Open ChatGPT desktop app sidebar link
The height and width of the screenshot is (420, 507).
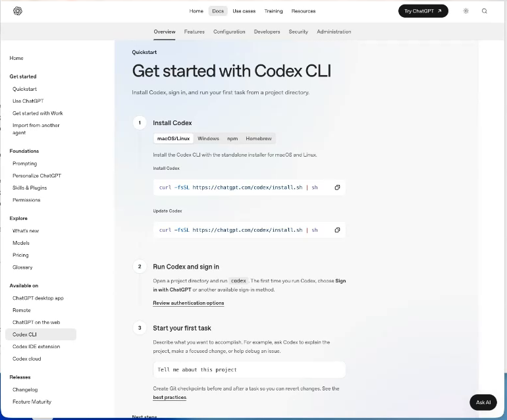pyautogui.click(x=38, y=298)
